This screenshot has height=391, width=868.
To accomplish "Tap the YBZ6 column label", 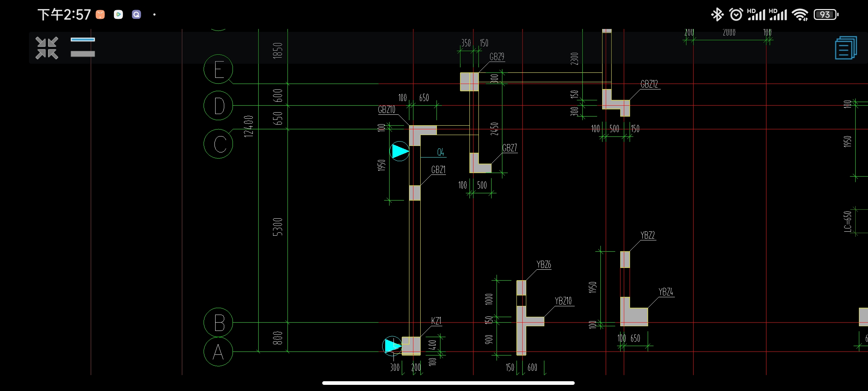I will coord(544,265).
